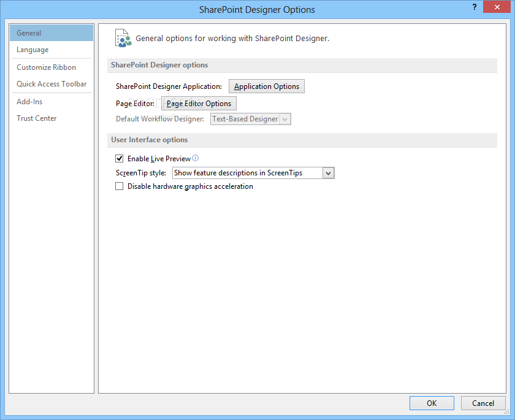This screenshot has height=420, width=515.
Task: Cancel the options dialog
Action: pyautogui.click(x=483, y=403)
